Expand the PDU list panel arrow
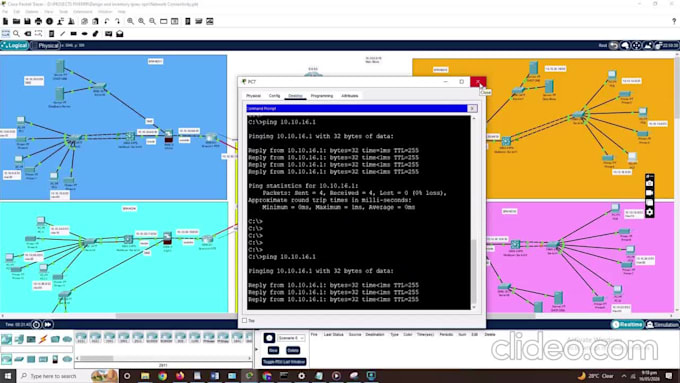This screenshot has width=680, height=383. 256,349
